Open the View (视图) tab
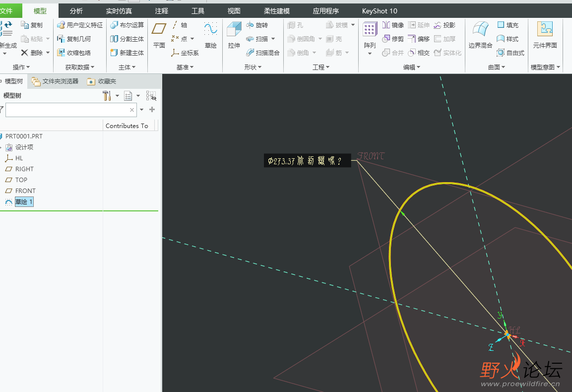The width and height of the screenshot is (572, 392). 234,11
